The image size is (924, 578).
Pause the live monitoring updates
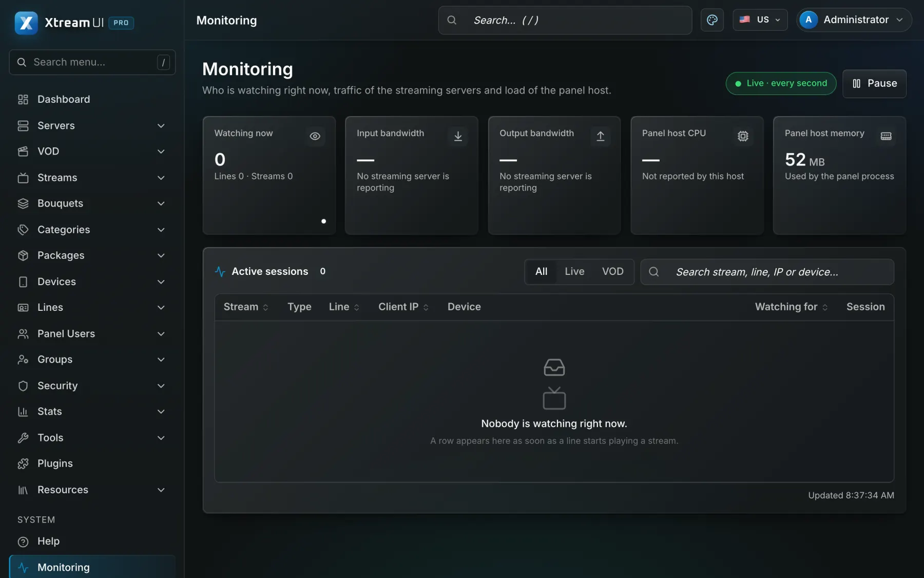874,84
